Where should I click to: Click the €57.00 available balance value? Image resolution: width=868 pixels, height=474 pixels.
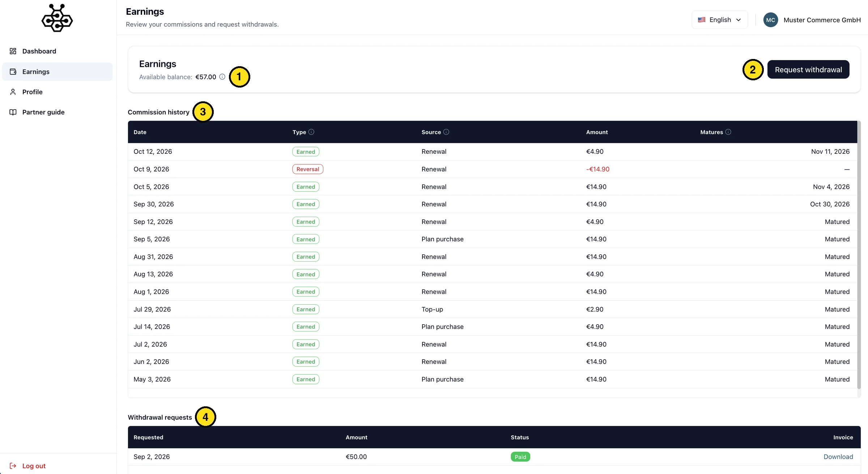[x=206, y=77]
